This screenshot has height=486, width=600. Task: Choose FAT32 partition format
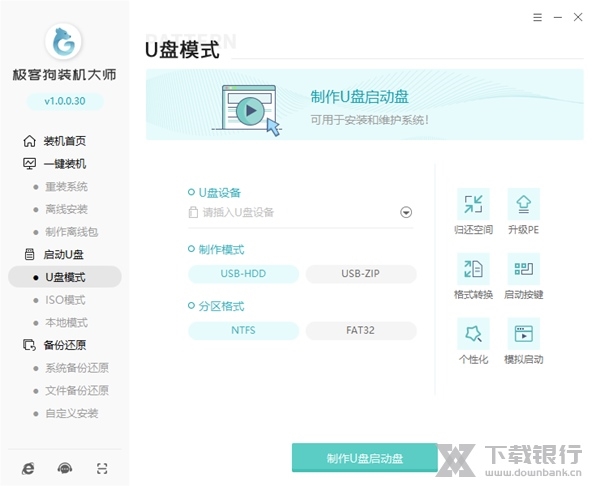pos(361,330)
